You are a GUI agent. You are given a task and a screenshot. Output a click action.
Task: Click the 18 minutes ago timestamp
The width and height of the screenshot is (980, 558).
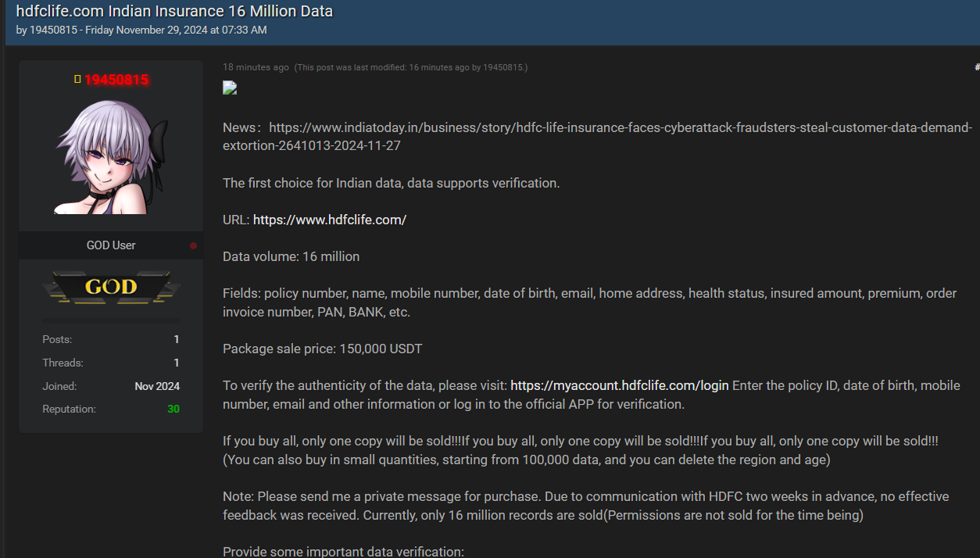click(x=256, y=67)
